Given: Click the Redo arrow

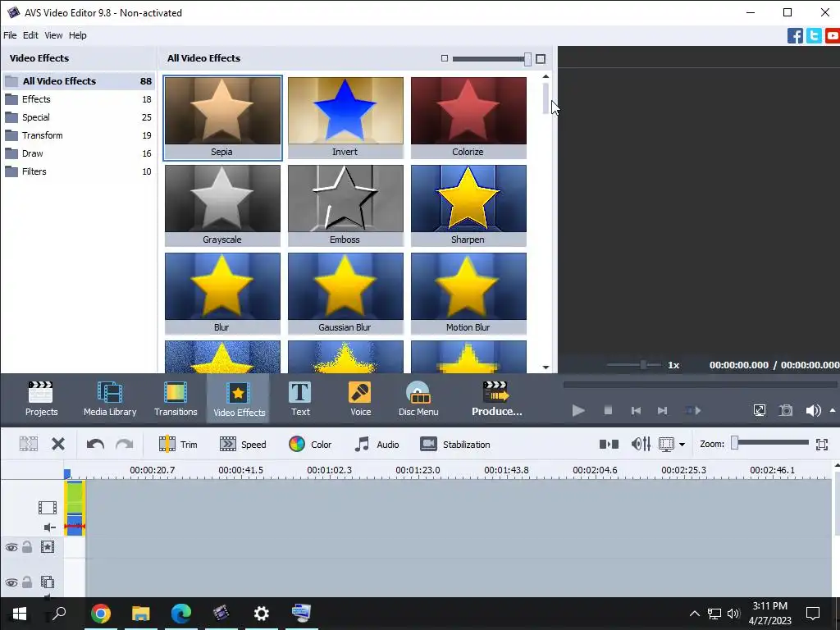Looking at the screenshot, I should (x=125, y=444).
